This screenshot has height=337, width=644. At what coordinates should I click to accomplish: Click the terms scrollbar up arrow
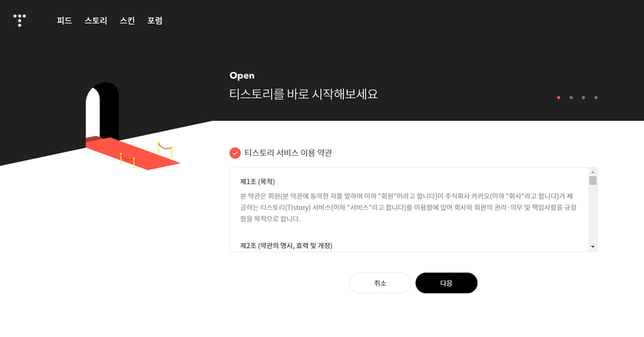point(593,172)
